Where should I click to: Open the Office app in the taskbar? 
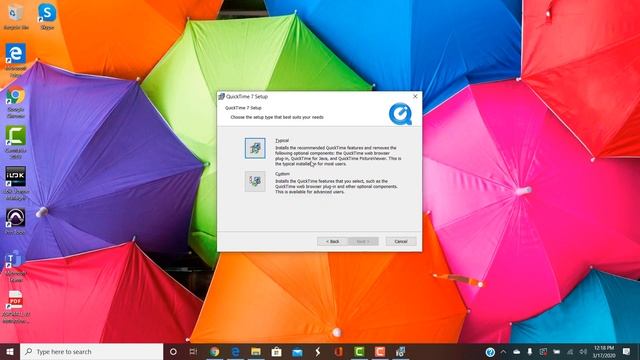point(338,351)
